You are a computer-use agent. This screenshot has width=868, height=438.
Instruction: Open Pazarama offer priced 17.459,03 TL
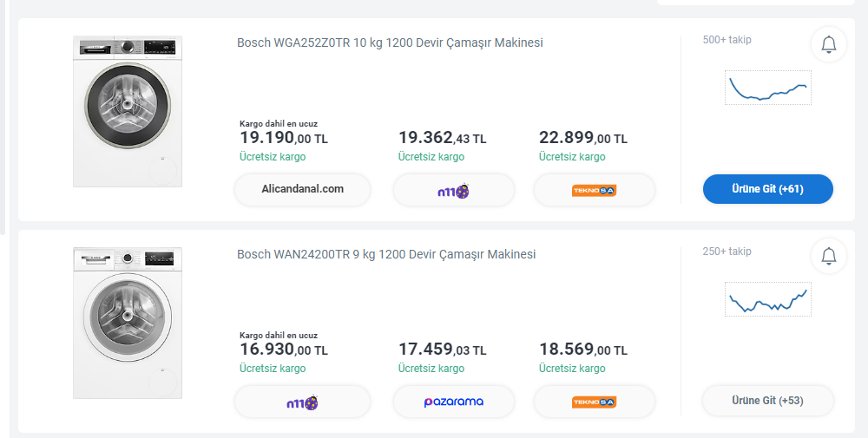pyautogui.click(x=453, y=402)
